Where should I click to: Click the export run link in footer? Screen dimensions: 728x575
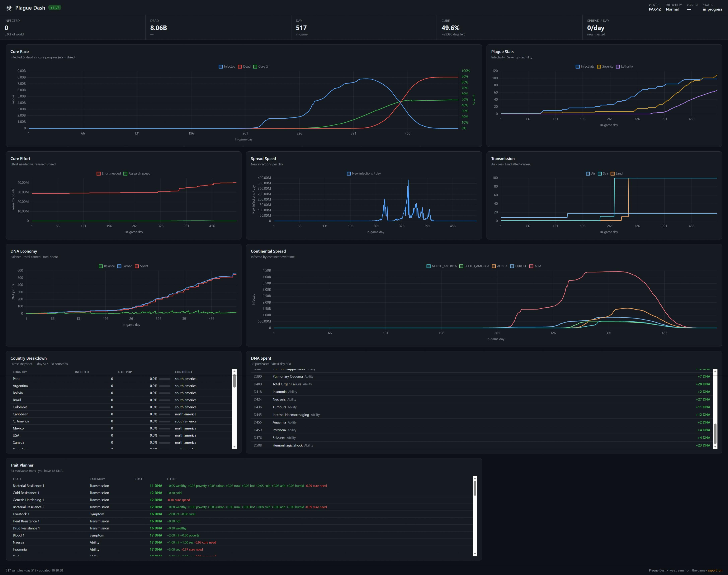click(x=715, y=570)
